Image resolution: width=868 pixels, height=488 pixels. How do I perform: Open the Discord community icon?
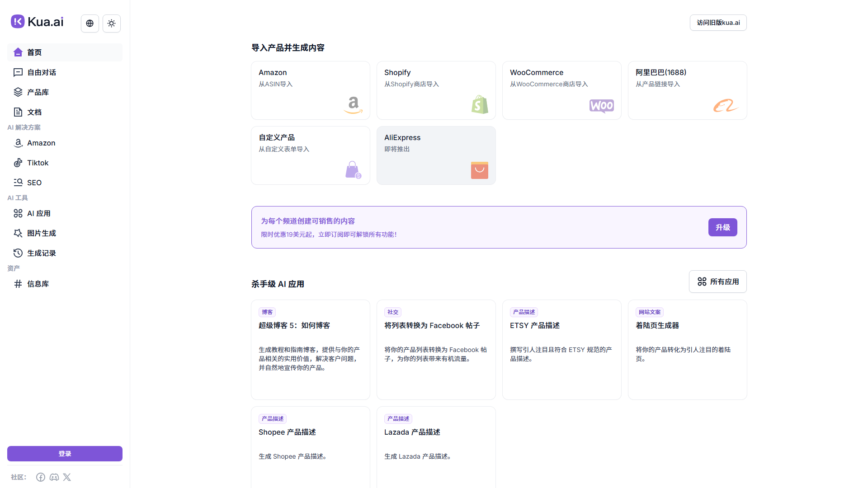click(x=54, y=477)
